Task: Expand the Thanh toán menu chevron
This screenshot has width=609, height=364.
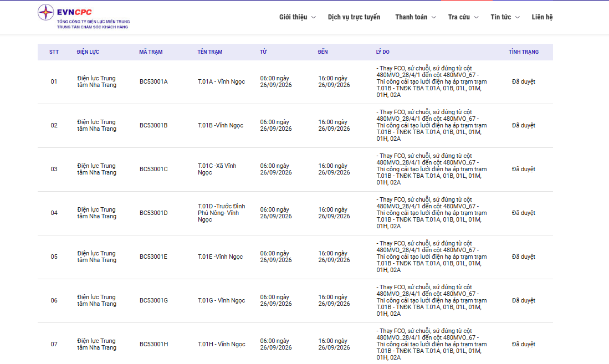Action: 434,18
